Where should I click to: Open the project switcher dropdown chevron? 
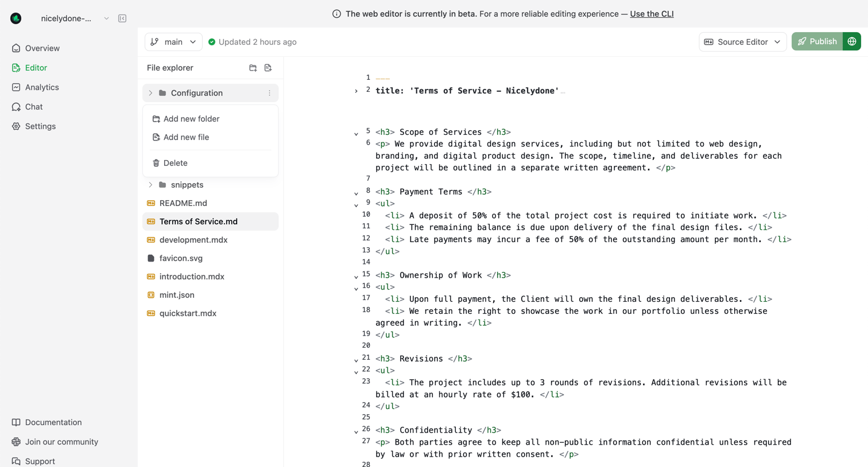(x=106, y=18)
